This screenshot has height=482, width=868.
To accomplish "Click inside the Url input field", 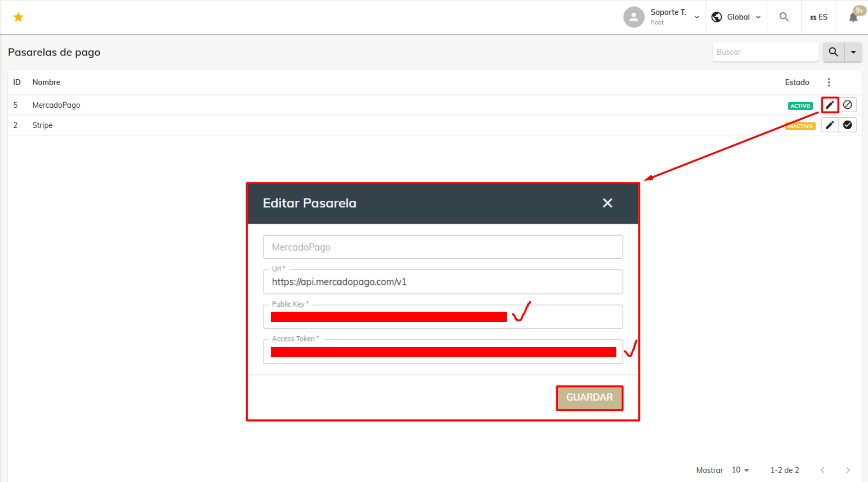I will tap(443, 282).
